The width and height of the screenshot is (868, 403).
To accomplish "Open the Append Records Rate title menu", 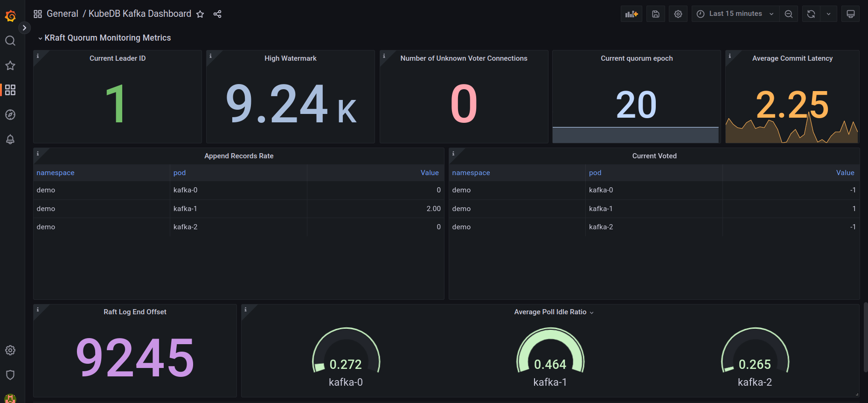I will [239, 156].
